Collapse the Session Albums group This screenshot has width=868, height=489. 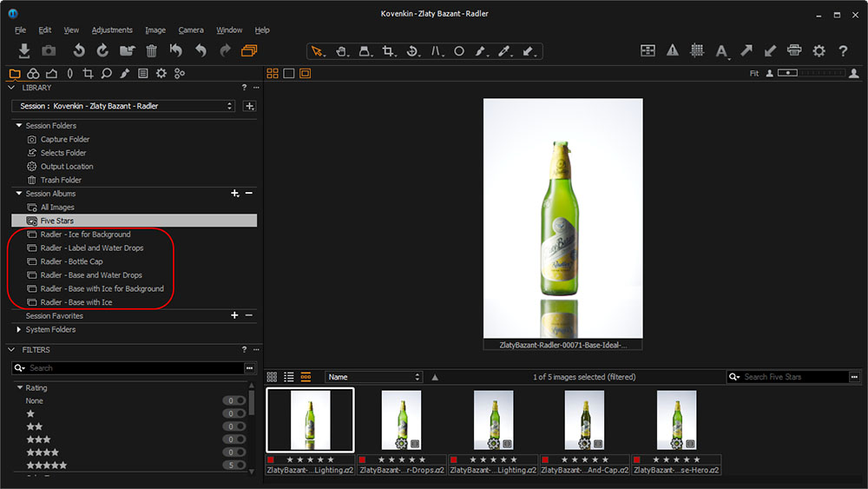tap(19, 194)
